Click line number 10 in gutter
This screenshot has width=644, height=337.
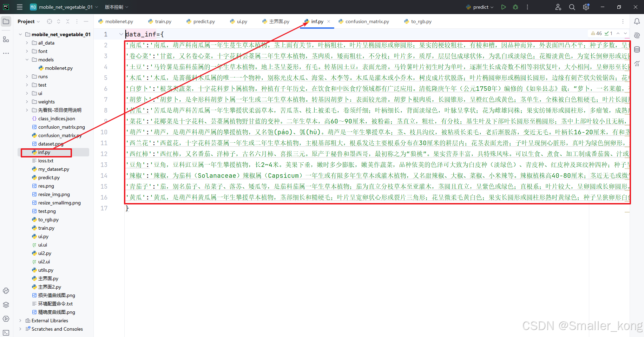[x=104, y=132]
